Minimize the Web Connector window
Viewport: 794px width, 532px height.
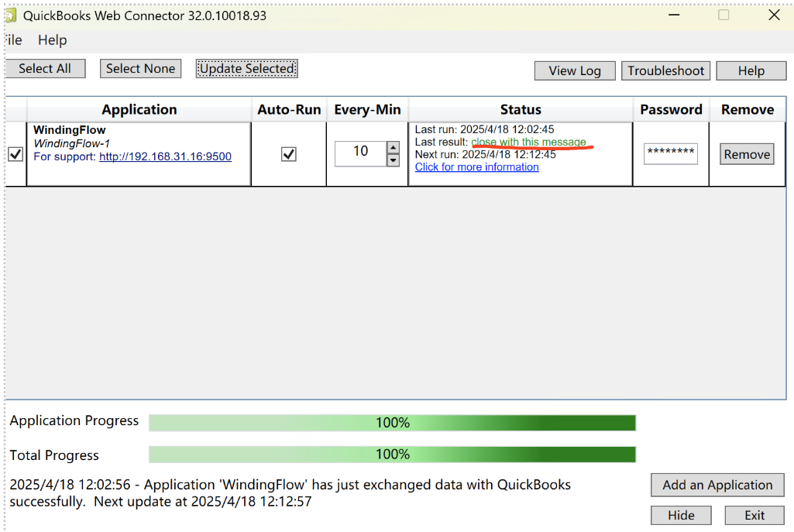[673, 15]
